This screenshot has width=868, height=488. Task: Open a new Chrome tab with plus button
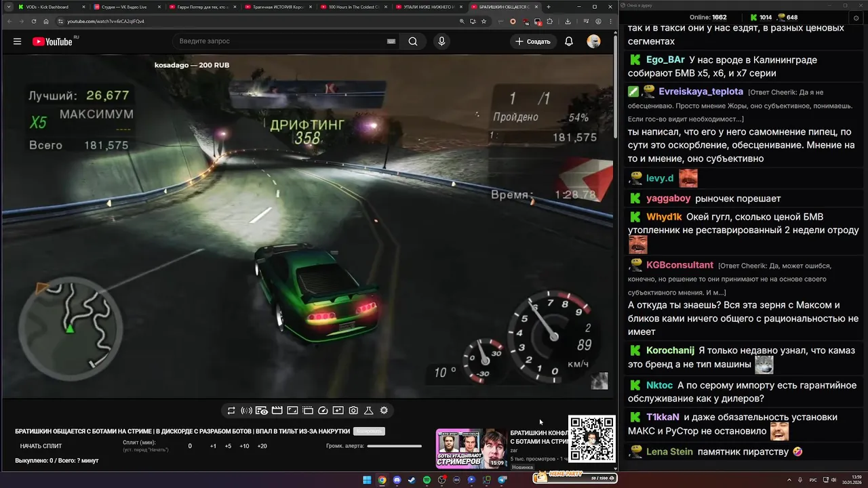click(x=549, y=7)
